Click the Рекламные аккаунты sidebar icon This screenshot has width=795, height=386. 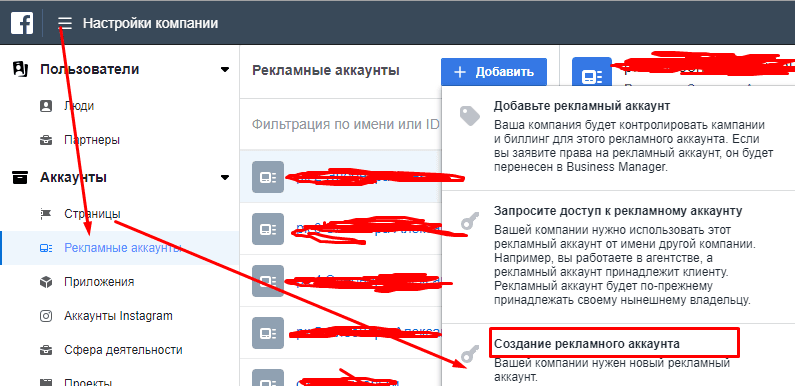46,248
